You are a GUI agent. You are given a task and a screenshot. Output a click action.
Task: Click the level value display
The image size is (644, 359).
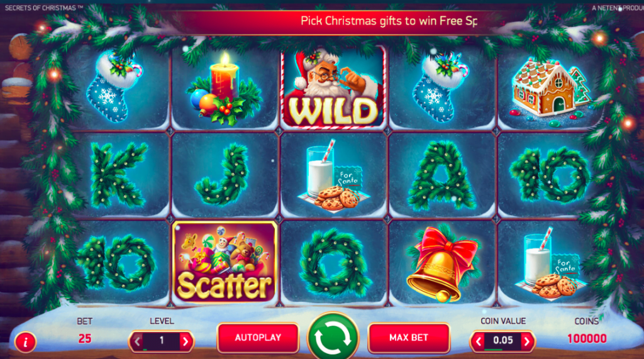click(162, 341)
